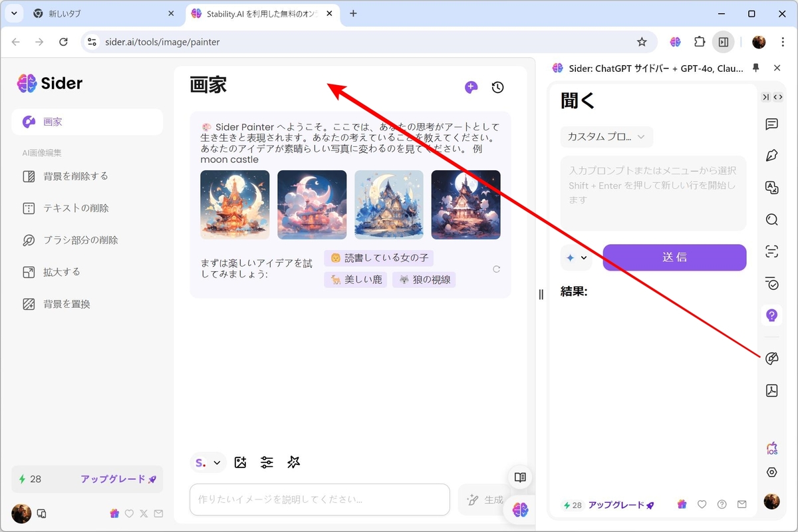Open the translate tool in sidebar rail
Viewport: 798px width, 532px height.
click(x=771, y=188)
